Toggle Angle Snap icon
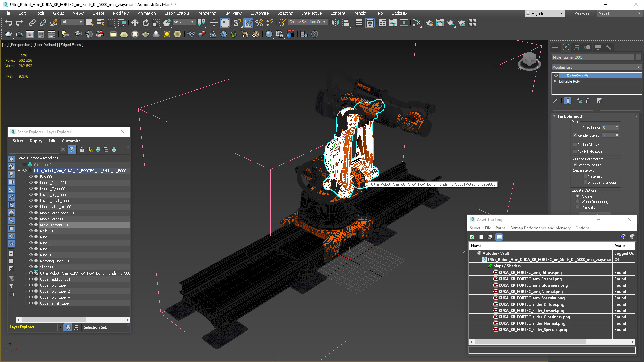 point(248,23)
